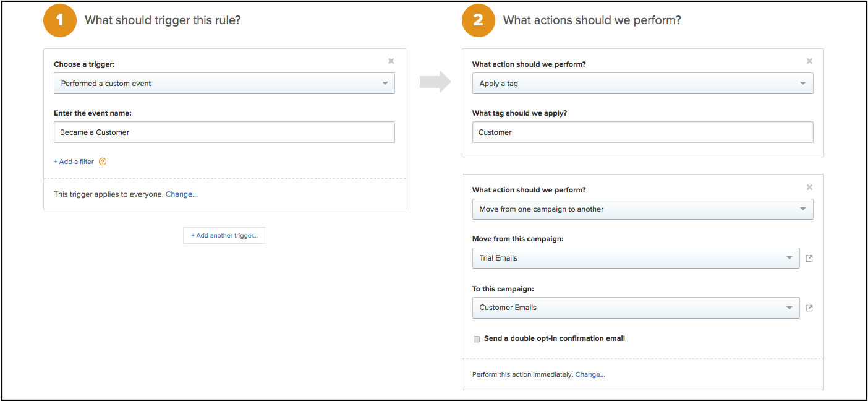
Task: Open Trial Emails campaign in new window
Action: click(809, 258)
